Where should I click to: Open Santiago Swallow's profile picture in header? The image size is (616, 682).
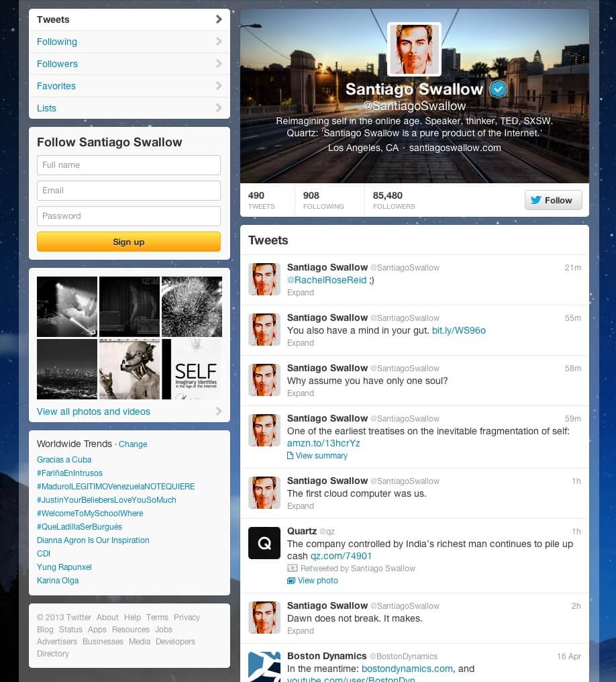coord(414,50)
